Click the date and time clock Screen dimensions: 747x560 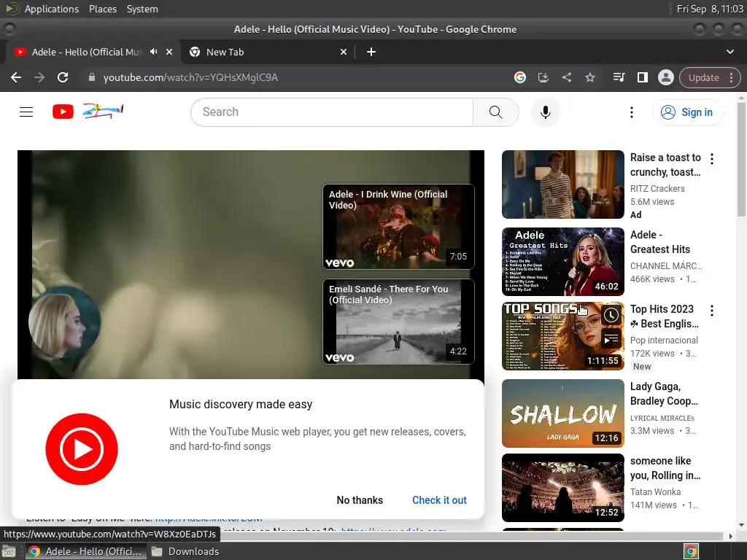pos(710,9)
